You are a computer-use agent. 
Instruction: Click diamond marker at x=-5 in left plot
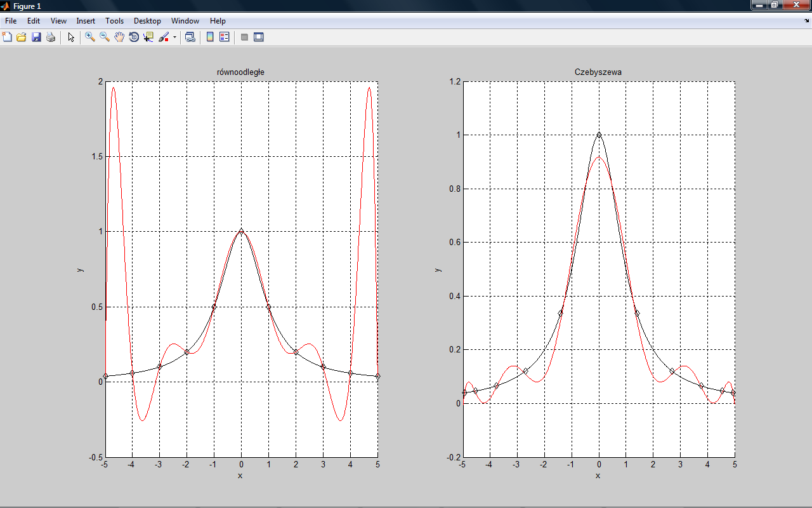[x=105, y=376]
